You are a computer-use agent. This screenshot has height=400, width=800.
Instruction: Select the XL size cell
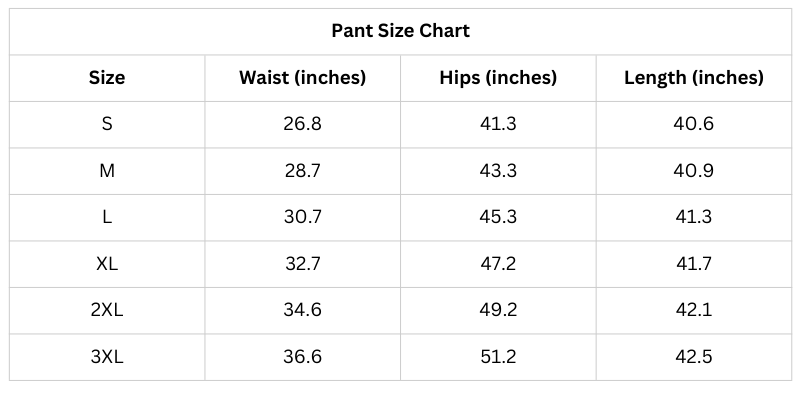point(107,264)
